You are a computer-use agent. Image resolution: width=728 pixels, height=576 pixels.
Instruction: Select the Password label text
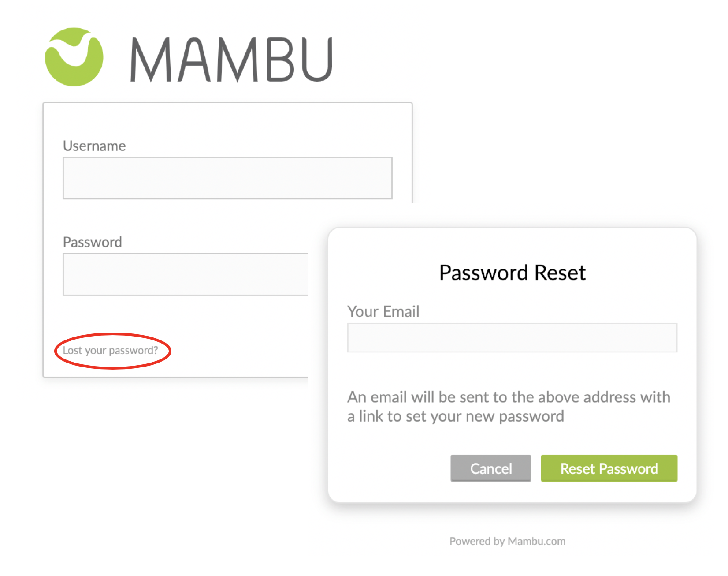pos(92,242)
